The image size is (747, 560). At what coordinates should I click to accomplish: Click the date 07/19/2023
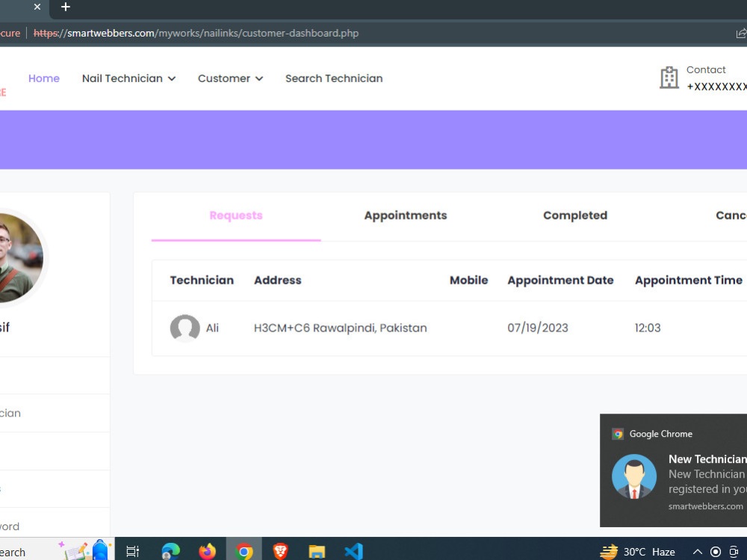(538, 328)
